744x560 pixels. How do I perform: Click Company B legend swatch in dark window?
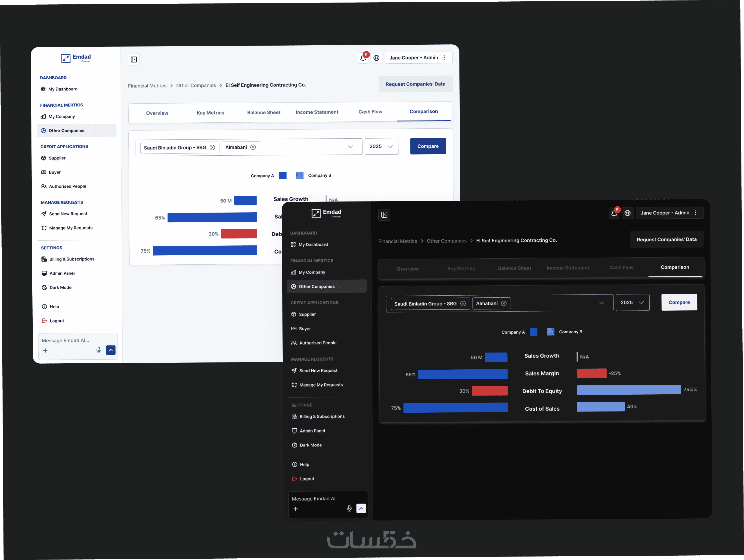(x=550, y=332)
